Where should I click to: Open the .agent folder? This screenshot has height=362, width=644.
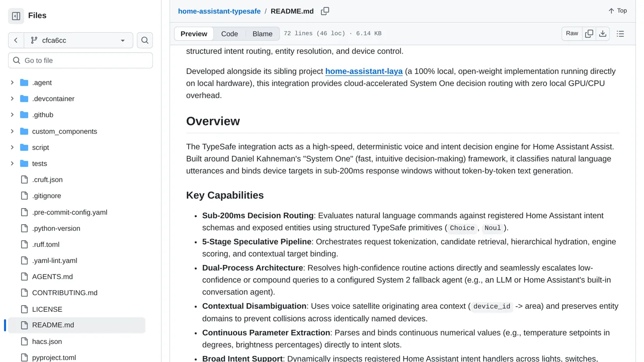point(42,82)
